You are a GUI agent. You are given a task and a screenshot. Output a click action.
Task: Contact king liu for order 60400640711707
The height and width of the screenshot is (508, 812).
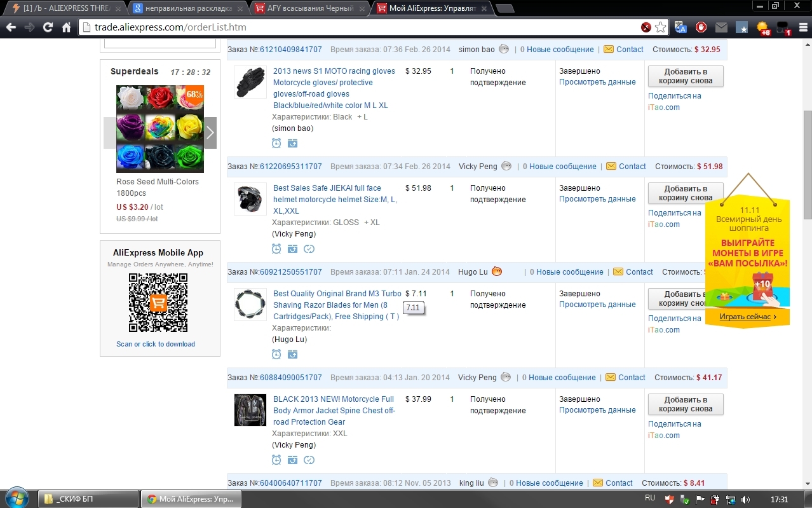pos(619,483)
